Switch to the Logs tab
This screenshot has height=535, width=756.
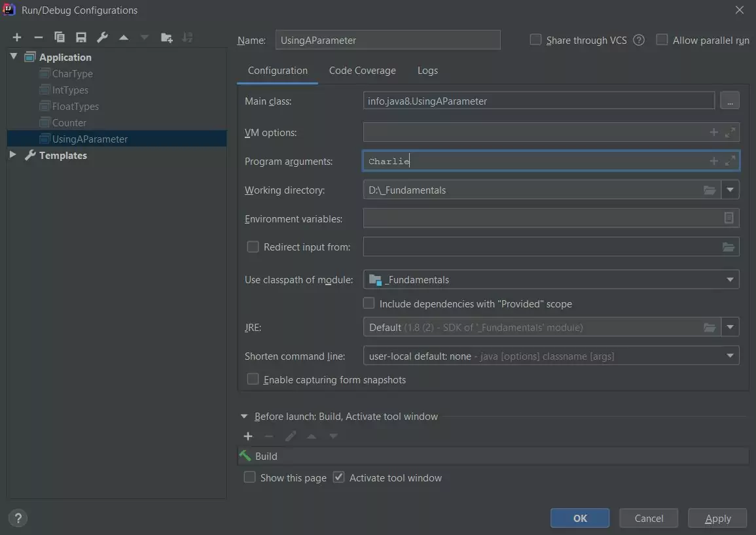point(427,71)
